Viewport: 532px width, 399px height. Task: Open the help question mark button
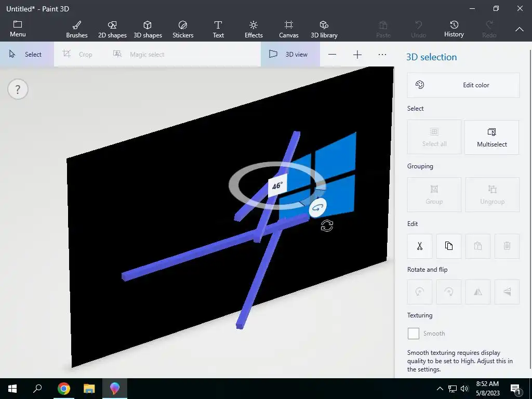pos(18,89)
